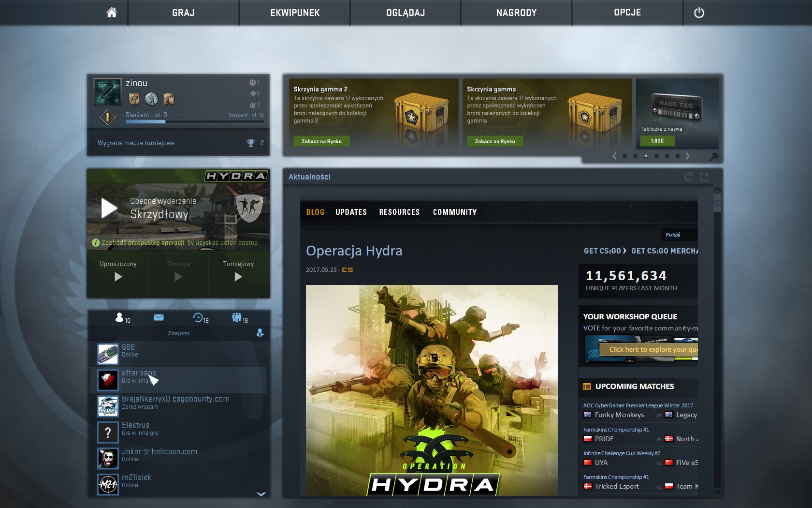Select friend BrajaNkerryxD csgobounty.com

(x=178, y=406)
